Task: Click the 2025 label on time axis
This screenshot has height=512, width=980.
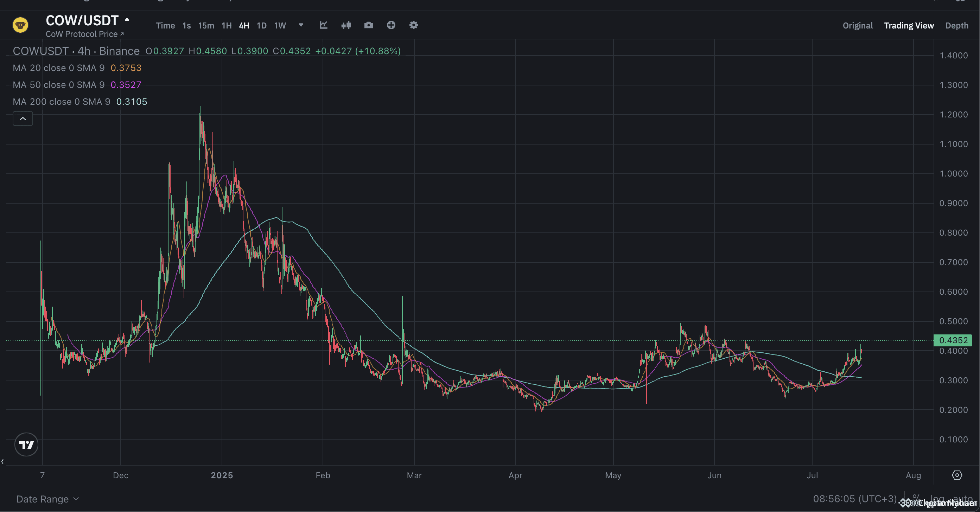Action: point(222,475)
